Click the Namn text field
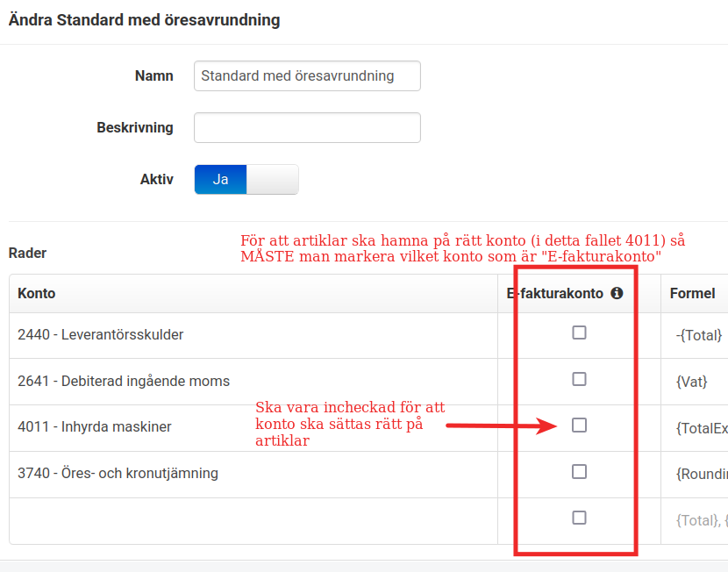 pyautogui.click(x=307, y=75)
